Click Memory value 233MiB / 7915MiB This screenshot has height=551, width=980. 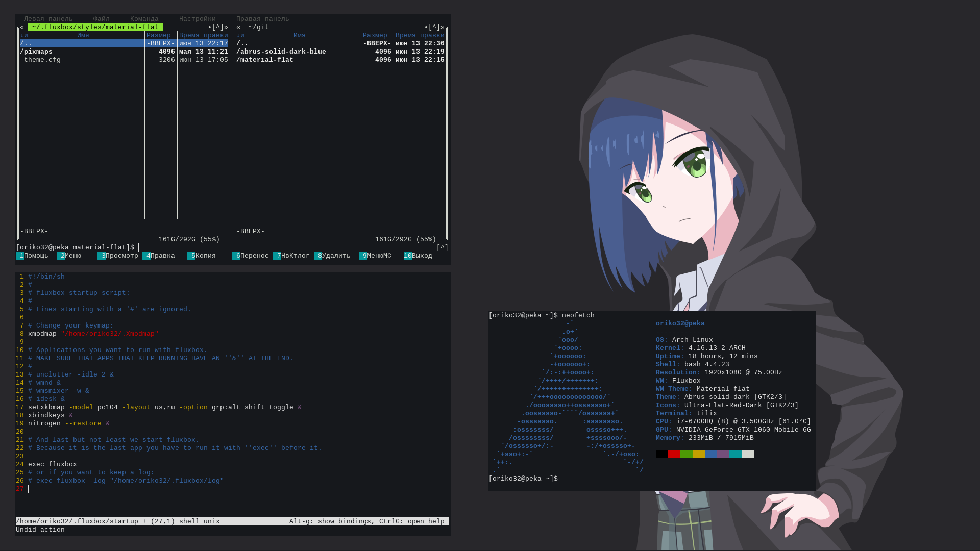click(721, 438)
